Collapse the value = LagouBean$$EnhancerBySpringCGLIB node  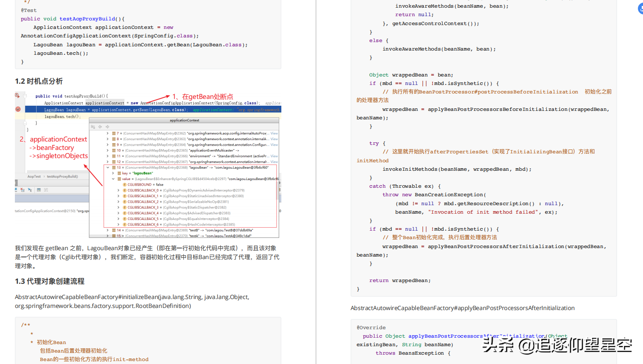point(113,179)
